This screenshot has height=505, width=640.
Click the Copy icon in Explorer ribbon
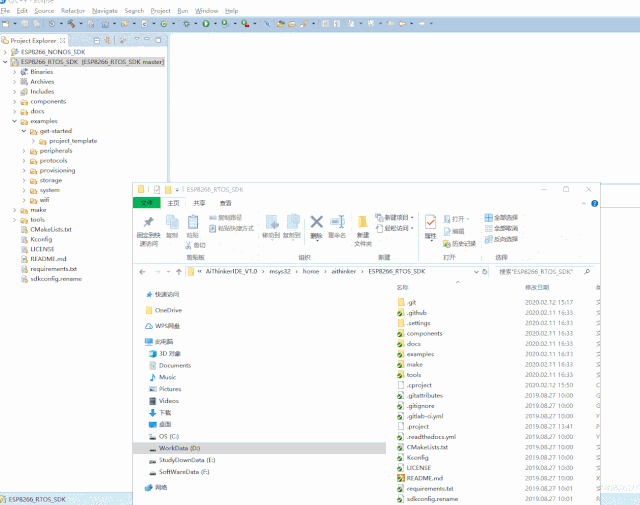pos(172,222)
